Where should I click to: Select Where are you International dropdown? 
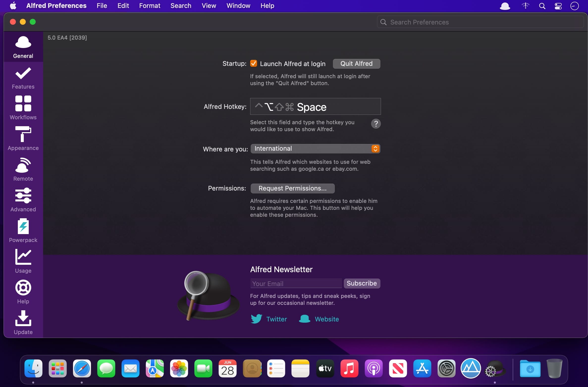315,148
